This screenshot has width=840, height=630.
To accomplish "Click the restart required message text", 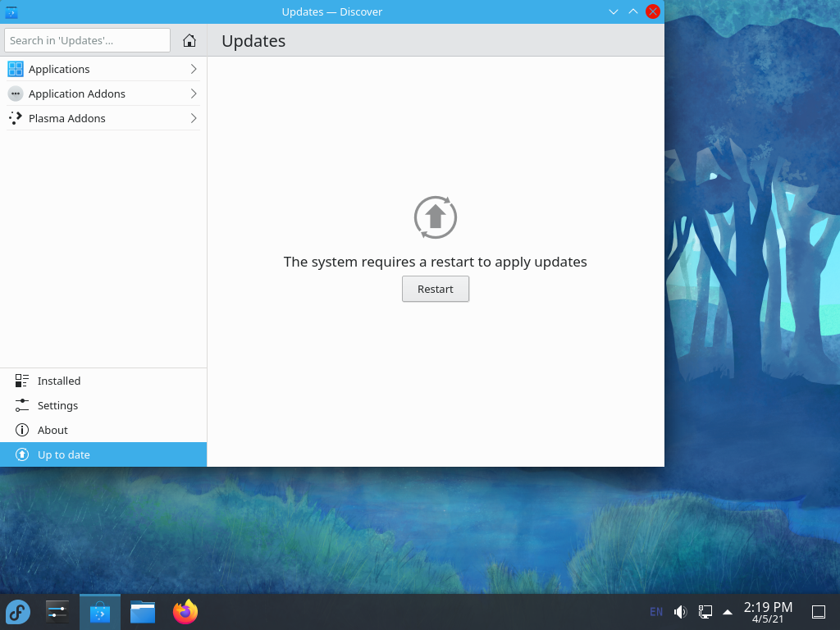I will [435, 262].
